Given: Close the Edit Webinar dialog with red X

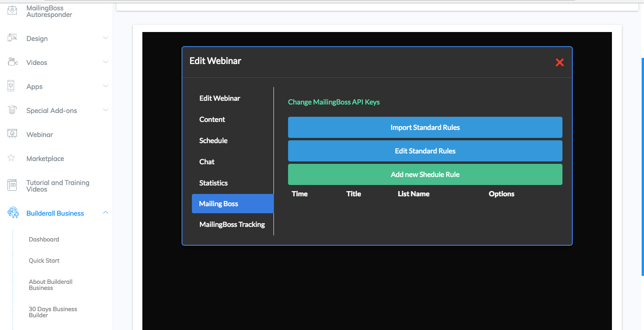Looking at the screenshot, I should click(560, 62).
